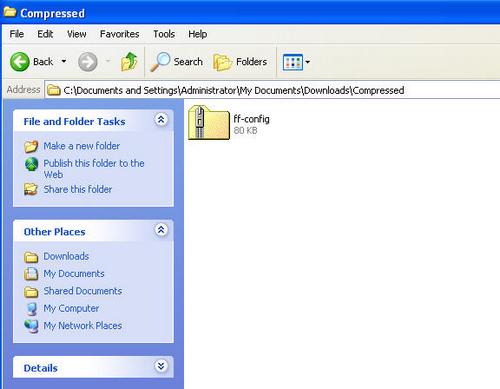Click the Details header text
500x389 pixels.
(40, 368)
